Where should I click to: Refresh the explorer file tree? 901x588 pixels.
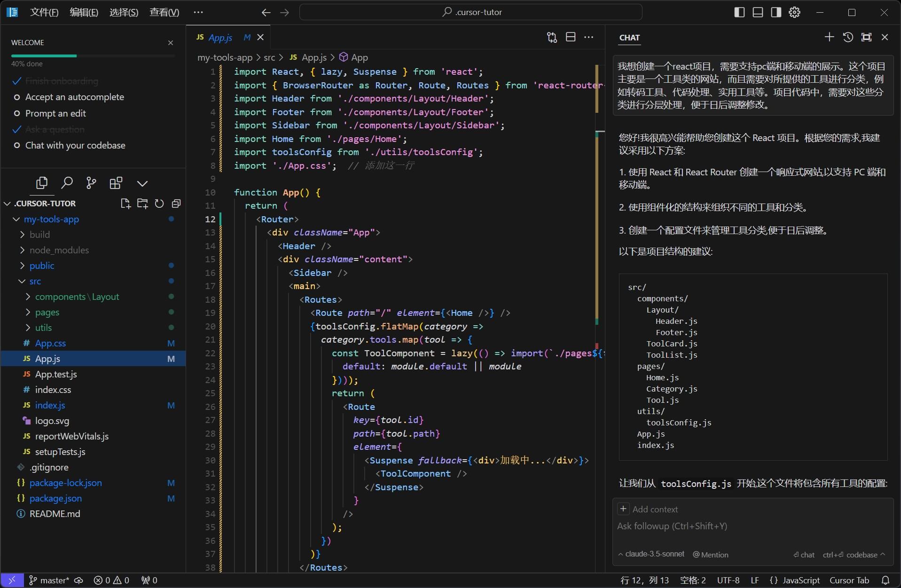159,204
